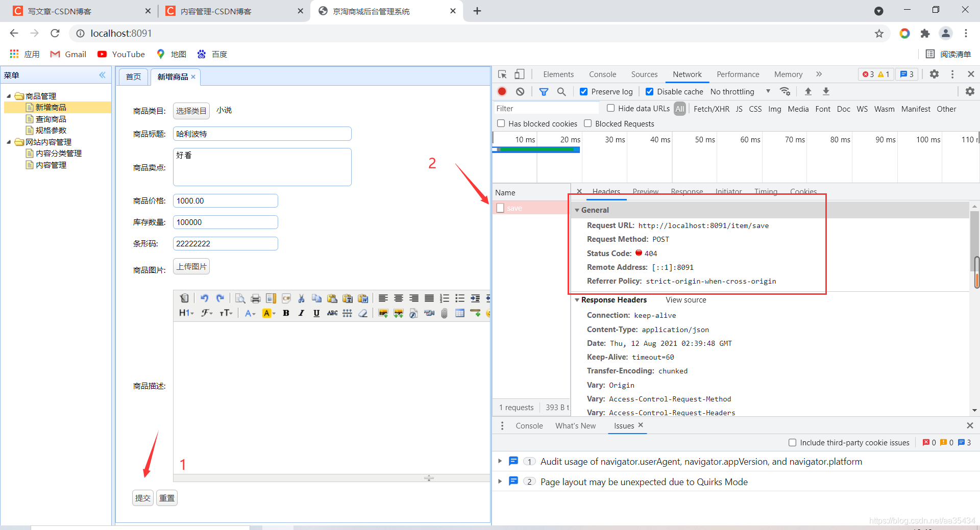Collapse the 网站内容管理 tree folder
This screenshot has width=980, height=530.
9,142
